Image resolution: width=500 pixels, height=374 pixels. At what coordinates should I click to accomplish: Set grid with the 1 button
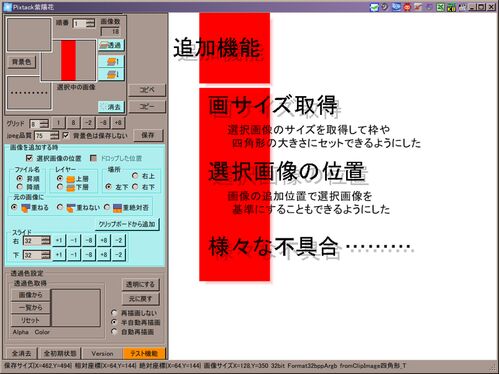(x=58, y=123)
